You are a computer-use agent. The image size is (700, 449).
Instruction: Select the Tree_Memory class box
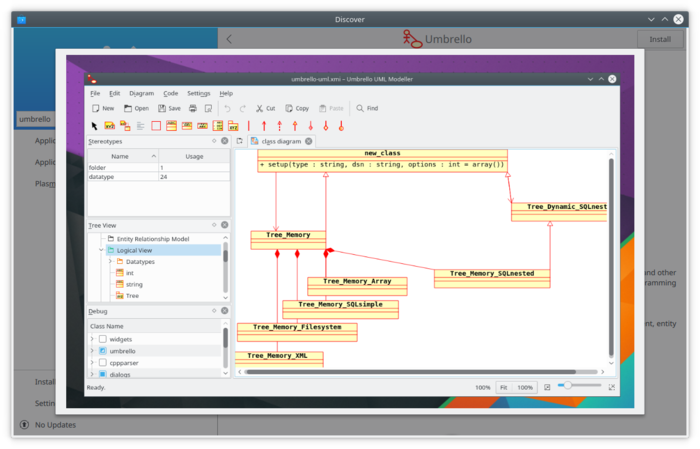288,240
